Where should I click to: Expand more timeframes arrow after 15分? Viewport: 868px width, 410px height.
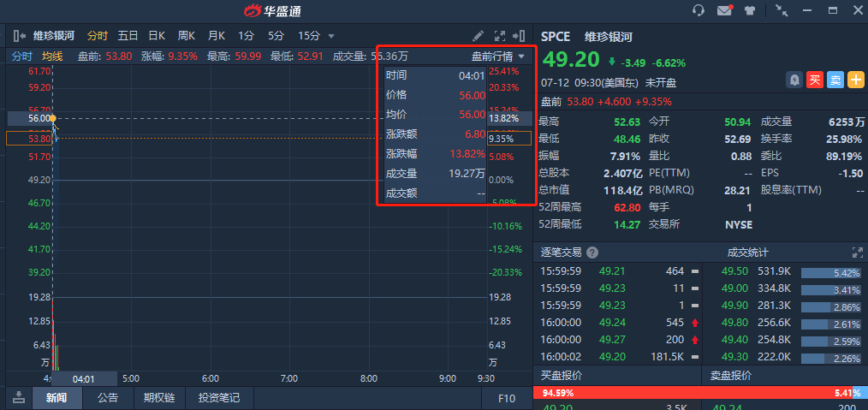pos(331,36)
